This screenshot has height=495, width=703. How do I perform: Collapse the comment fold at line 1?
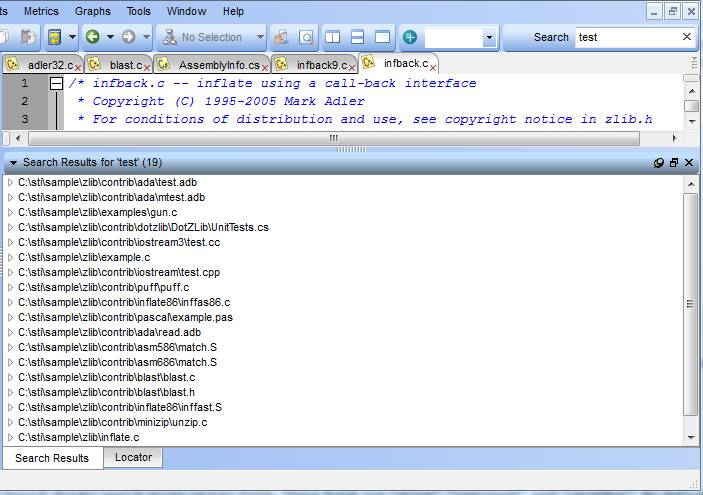coord(56,83)
